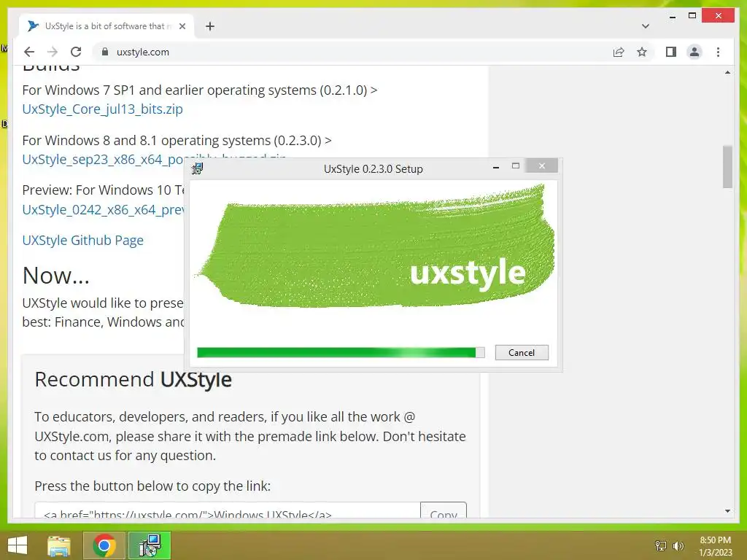
Task: Minimize the Chrome browser window
Action: pos(672,16)
